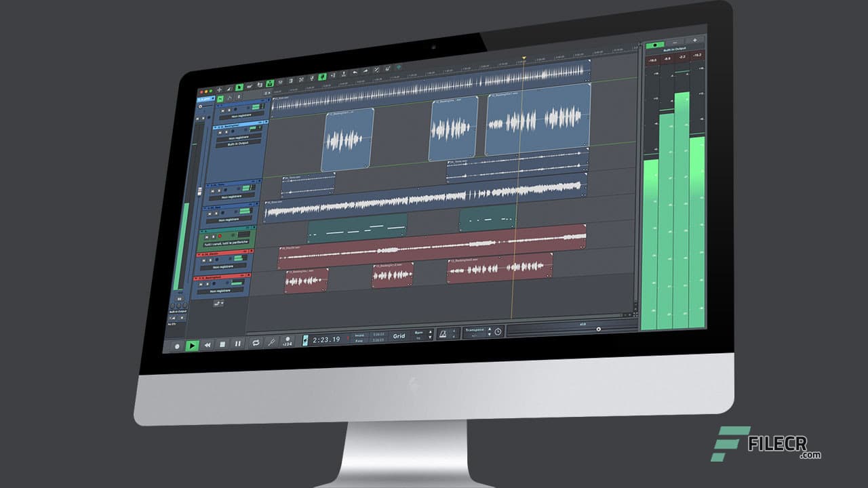The image size is (868, 488).
Task: Select the arrow selection tool in the toolbar
Action: 239,87
